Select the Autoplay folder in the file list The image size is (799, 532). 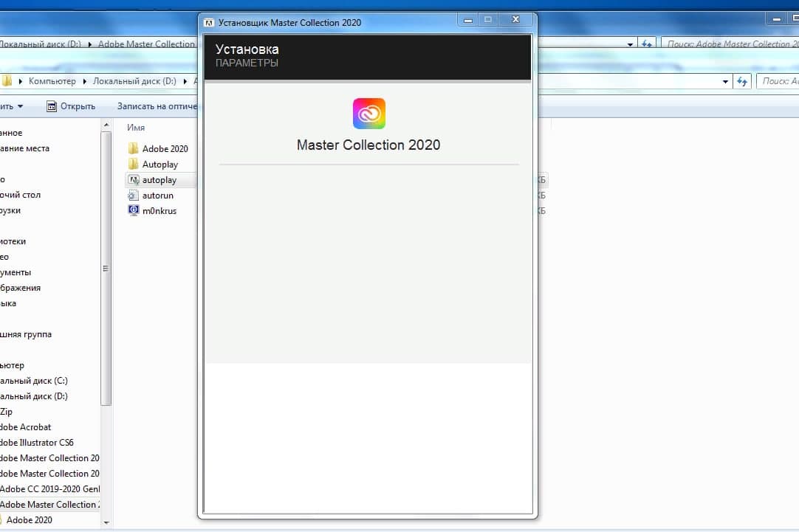tap(160, 165)
